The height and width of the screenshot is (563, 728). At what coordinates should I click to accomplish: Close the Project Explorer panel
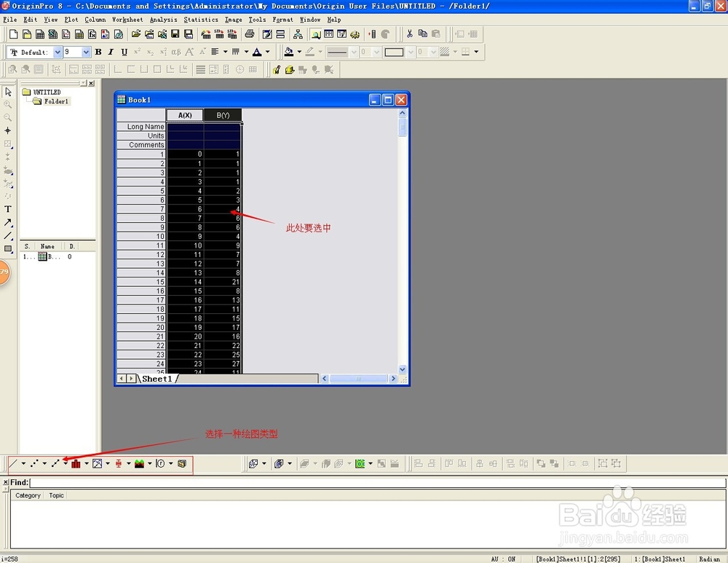click(x=92, y=83)
